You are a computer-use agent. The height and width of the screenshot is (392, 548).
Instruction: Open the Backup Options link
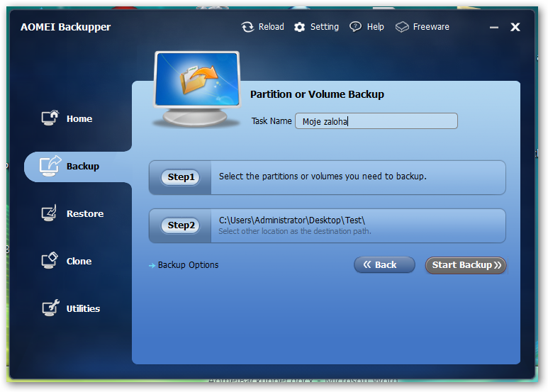(x=188, y=265)
